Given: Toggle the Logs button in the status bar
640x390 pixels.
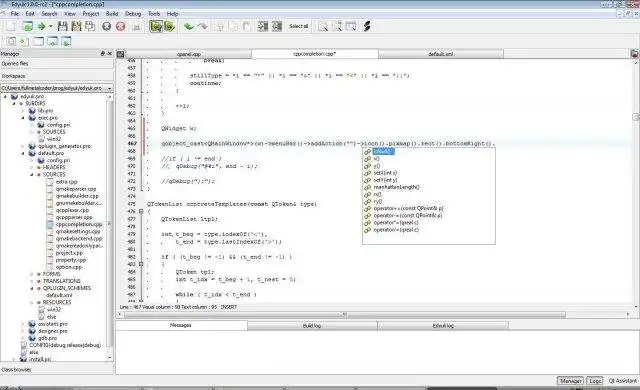Looking at the screenshot, I should [595, 381].
